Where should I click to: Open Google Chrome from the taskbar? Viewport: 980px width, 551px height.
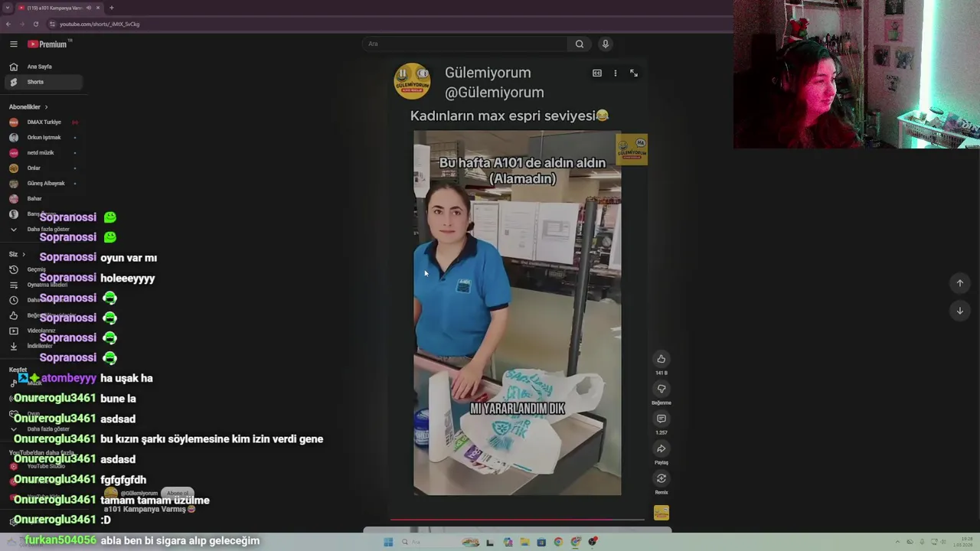[558, 543]
